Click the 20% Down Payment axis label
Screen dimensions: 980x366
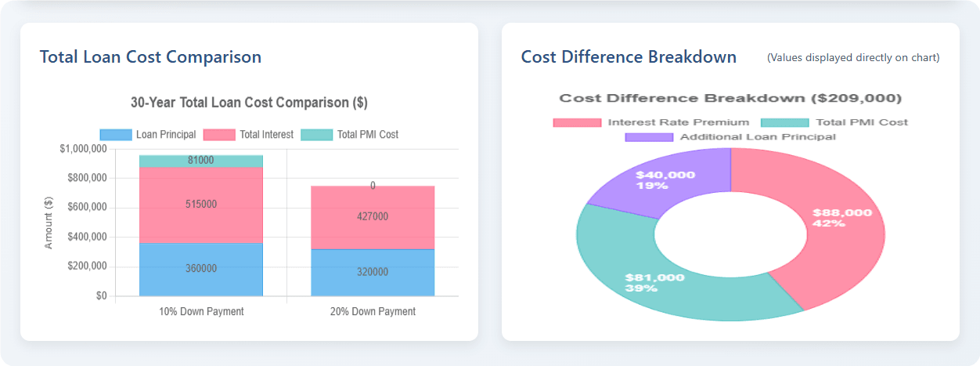373,311
